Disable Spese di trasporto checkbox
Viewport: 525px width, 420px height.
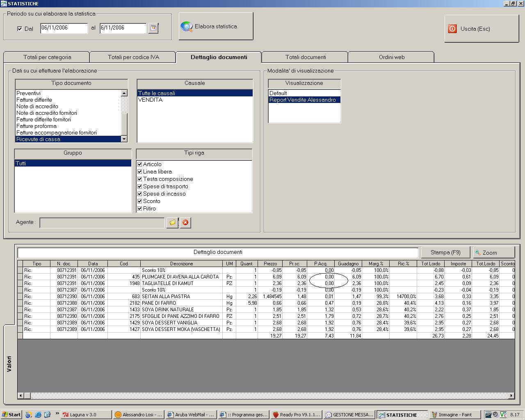140,186
